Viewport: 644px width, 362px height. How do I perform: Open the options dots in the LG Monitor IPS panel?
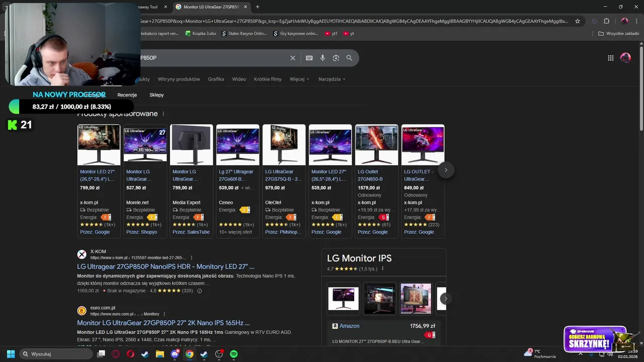coord(382,269)
